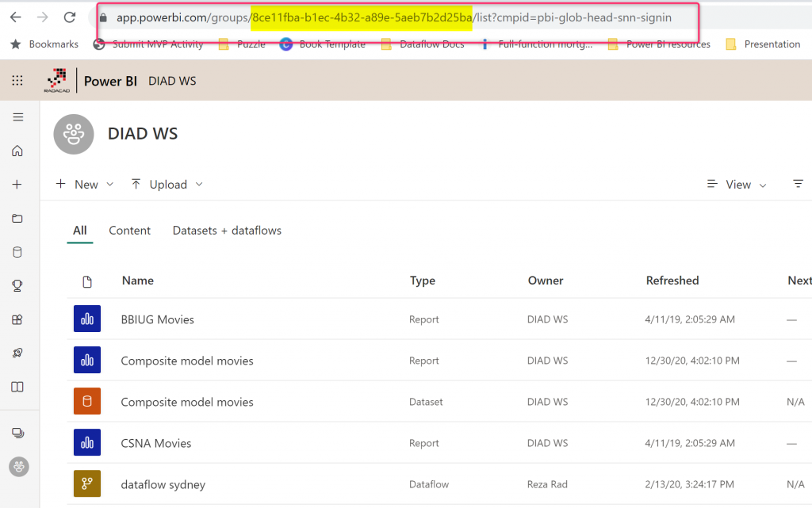Screen dimensions: 812x508
Task: Click the Create plus icon in sidebar
Action: (17, 185)
